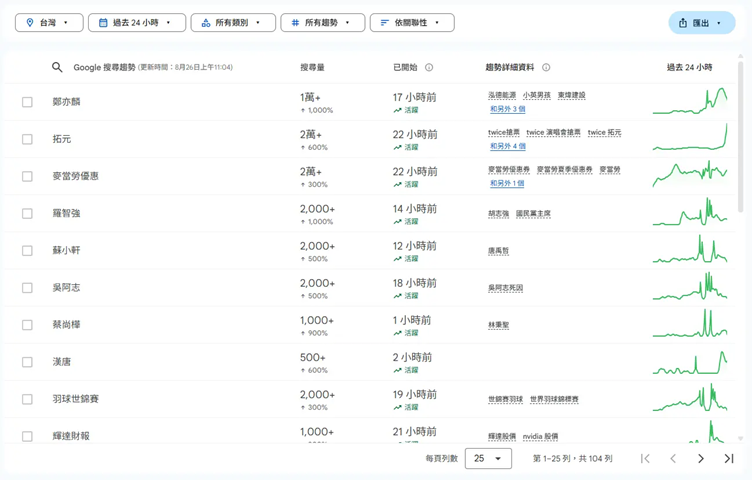This screenshot has height=480, width=752.
Task: Click the 趨勢詳細資料 column header
Action: click(510, 68)
